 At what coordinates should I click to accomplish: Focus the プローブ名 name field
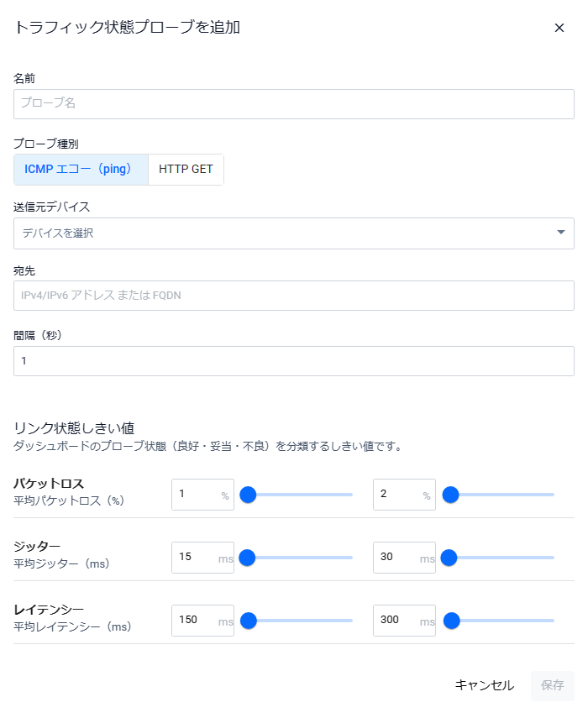point(294,104)
